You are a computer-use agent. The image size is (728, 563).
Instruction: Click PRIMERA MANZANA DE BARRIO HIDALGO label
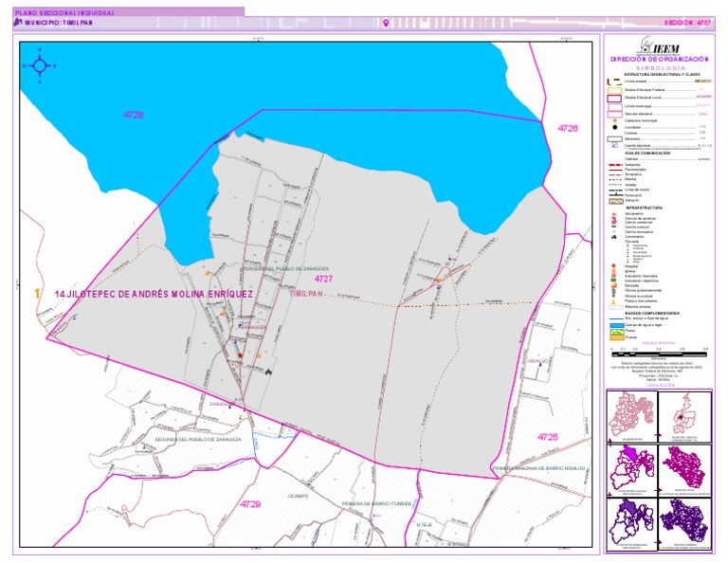click(x=538, y=469)
